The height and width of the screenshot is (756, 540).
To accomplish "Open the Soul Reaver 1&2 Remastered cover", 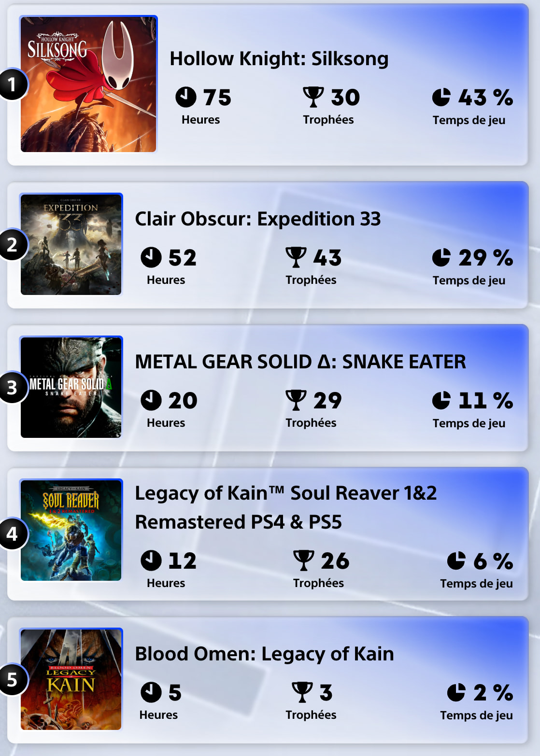I will (x=71, y=530).
